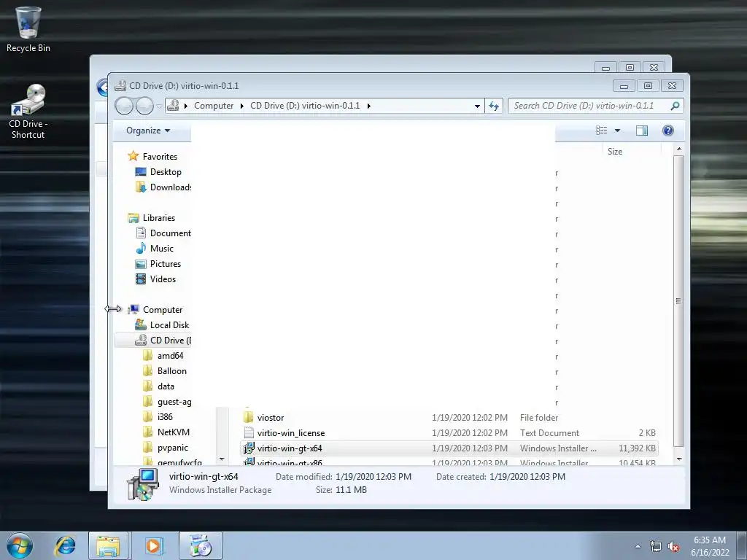Open the CD Drive - Shortcut desktop icon

point(28,112)
